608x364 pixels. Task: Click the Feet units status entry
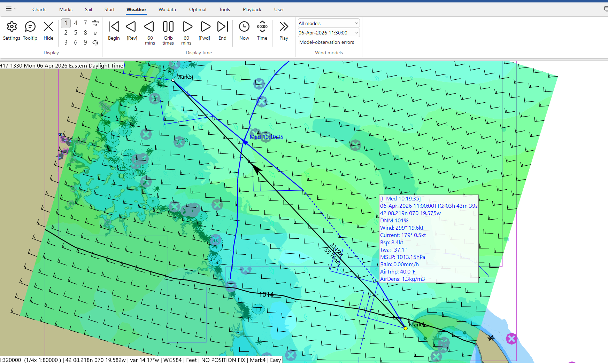pyautogui.click(x=191, y=360)
